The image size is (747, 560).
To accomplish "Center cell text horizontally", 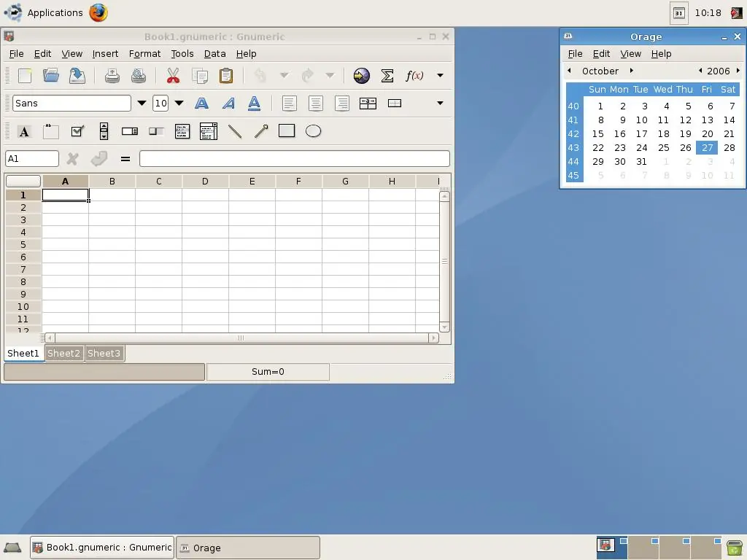I will click(315, 104).
